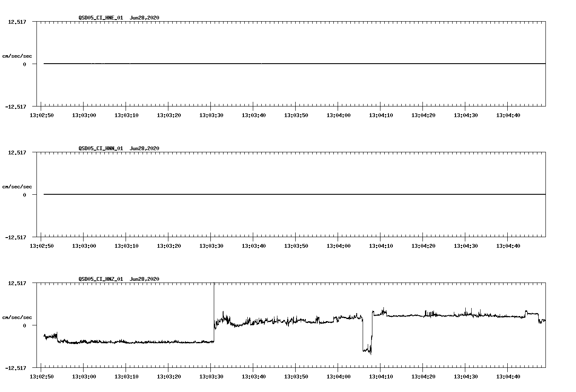The height and width of the screenshot is (392, 576).
Task: Click the cm/sec/sec unit label of the HNN chart
Action: (x=17, y=187)
